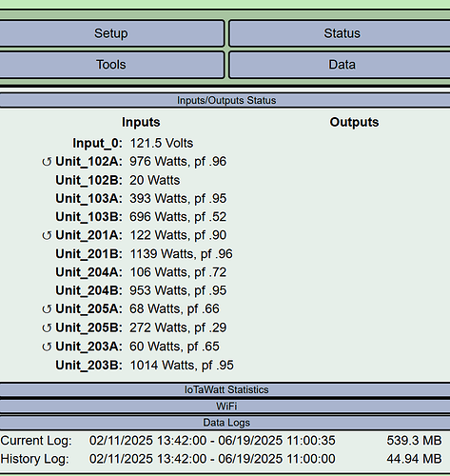Click the reversed icon beside Unit_201A
The image size is (450, 476).
pos(47,236)
